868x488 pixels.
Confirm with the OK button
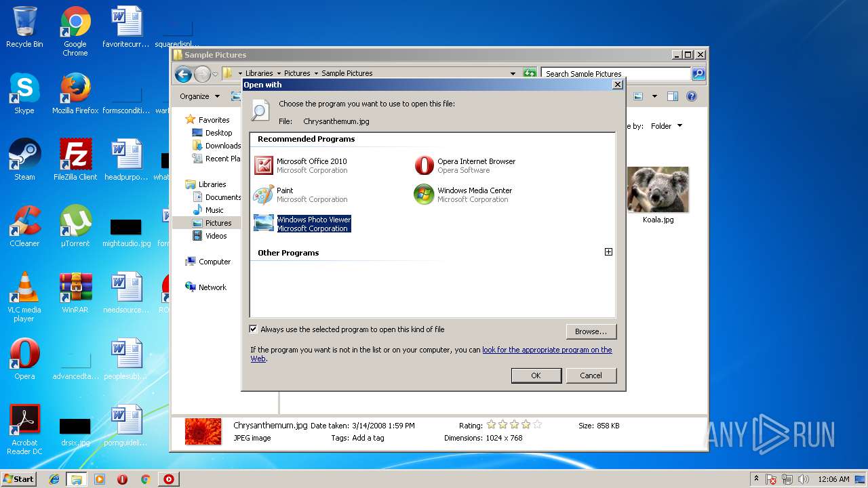536,375
